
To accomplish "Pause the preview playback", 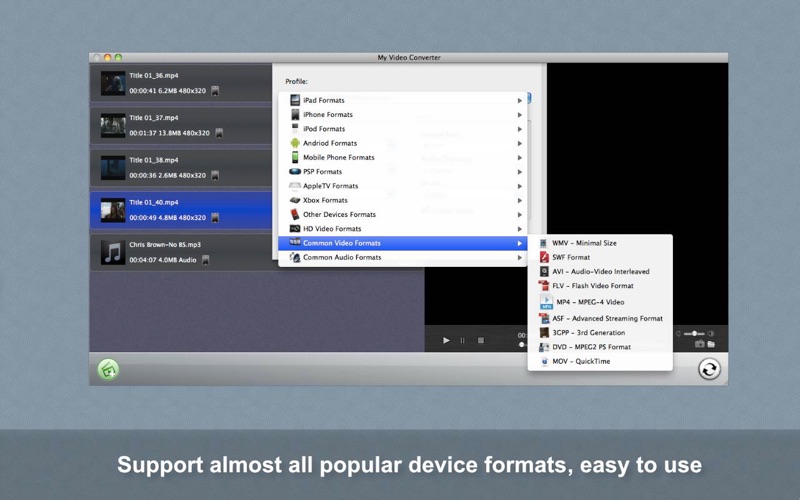I will click(x=463, y=340).
